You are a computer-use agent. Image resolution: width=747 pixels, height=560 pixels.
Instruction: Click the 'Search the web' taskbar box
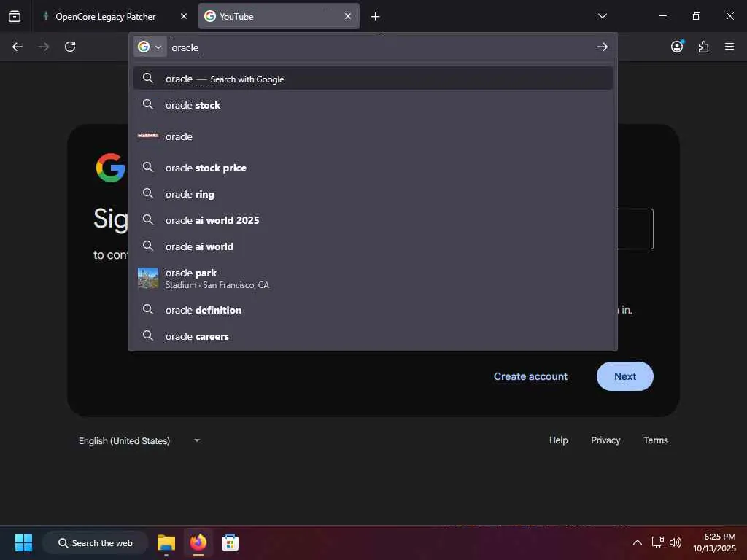point(96,542)
